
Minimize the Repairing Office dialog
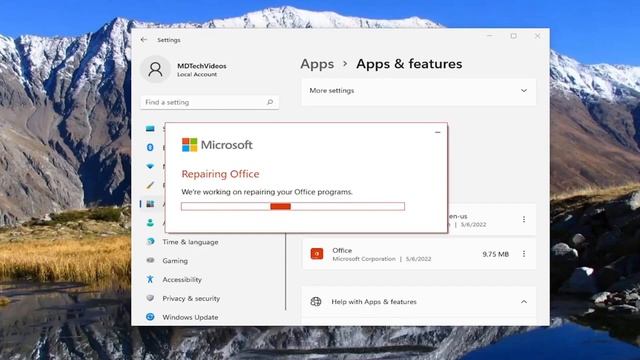pos(438,132)
